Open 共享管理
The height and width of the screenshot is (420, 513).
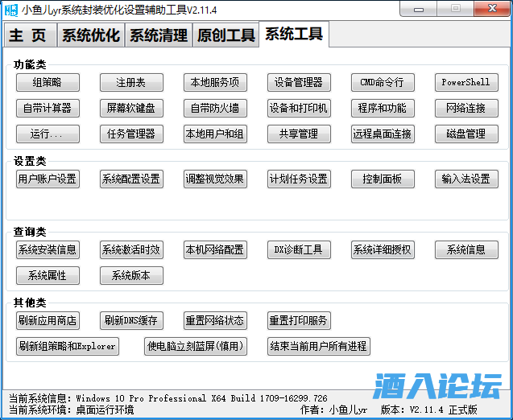pos(299,134)
